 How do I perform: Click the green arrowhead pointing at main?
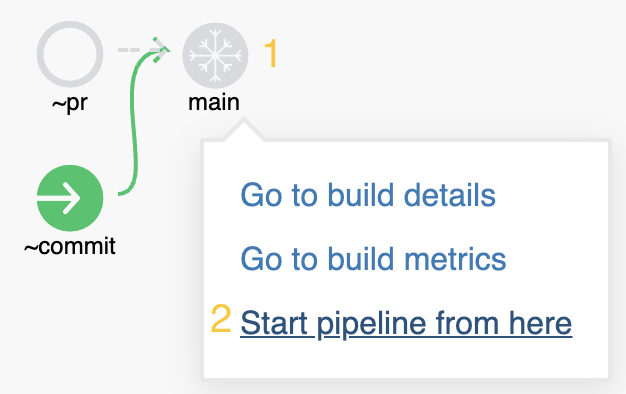[x=161, y=50]
